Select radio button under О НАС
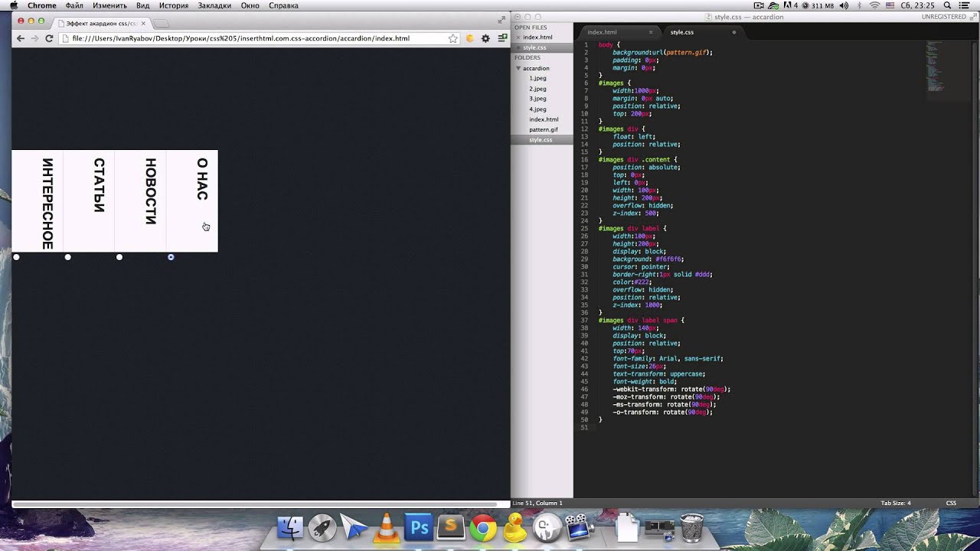 coord(171,257)
